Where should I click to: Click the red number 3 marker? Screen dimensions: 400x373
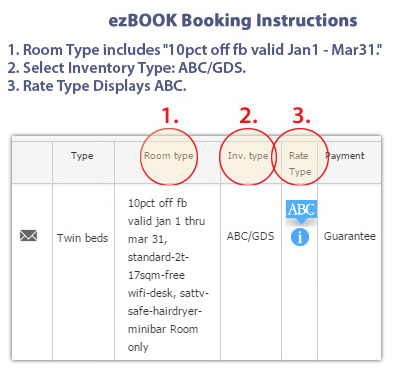click(x=301, y=116)
